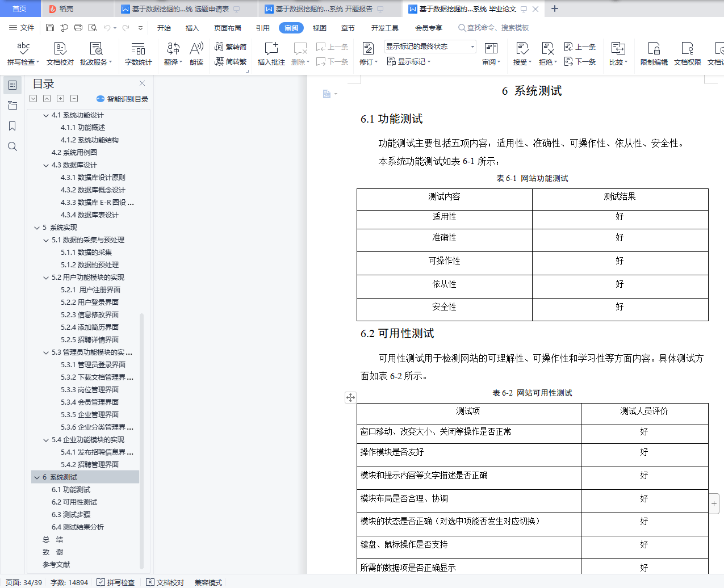
Task: Click the page count 页面: 34/39
Action: coord(24,582)
